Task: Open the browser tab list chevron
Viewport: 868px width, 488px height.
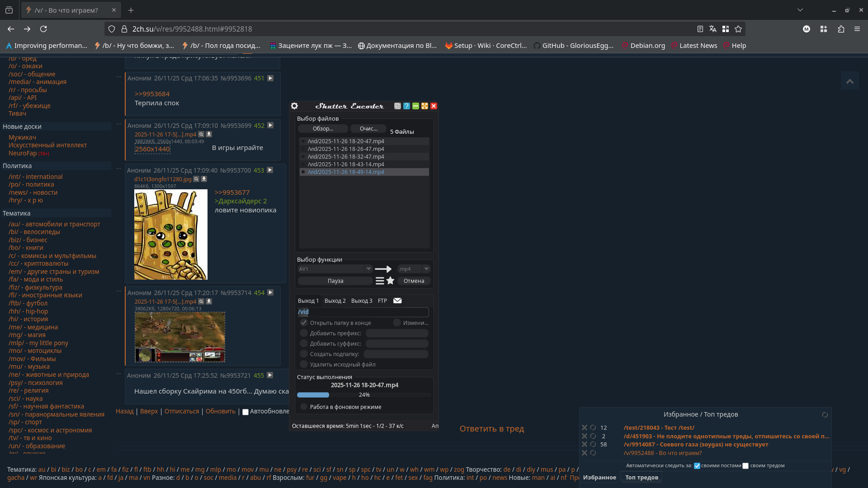Action: tap(800, 10)
